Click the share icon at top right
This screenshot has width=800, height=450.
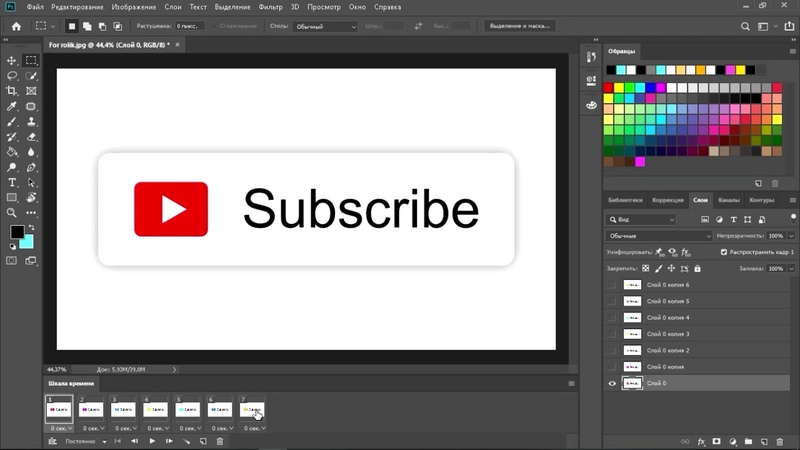[789, 26]
